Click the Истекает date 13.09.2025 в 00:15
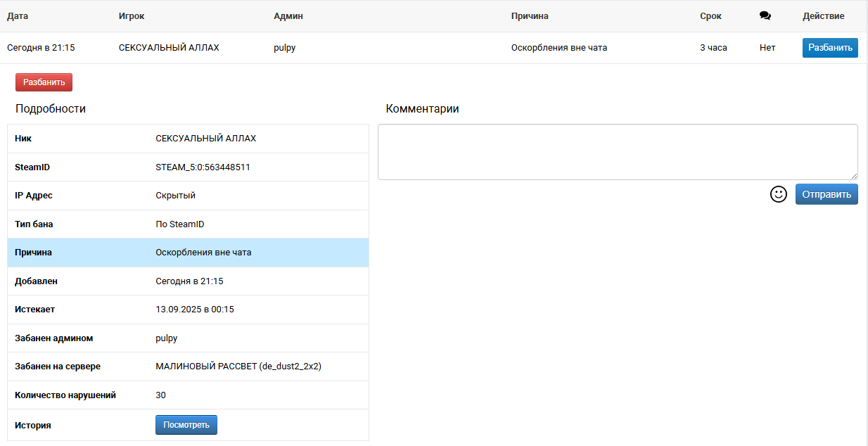The image size is (868, 446). (195, 310)
